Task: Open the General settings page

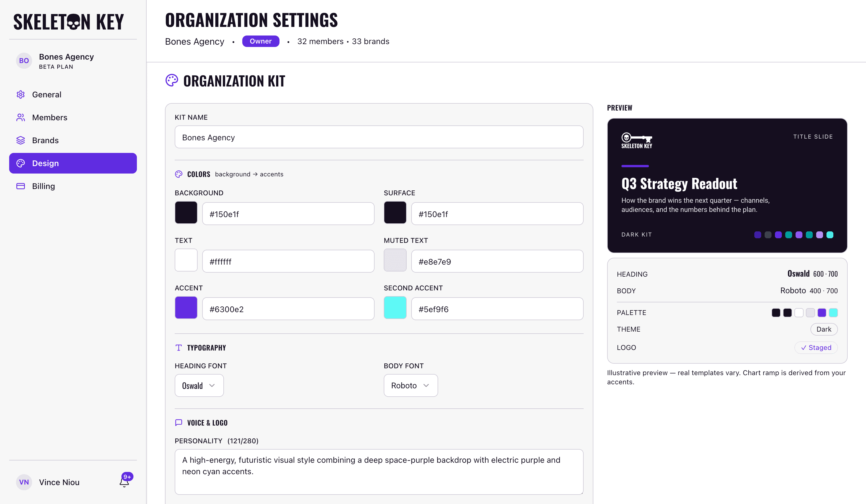Action: 73,94
